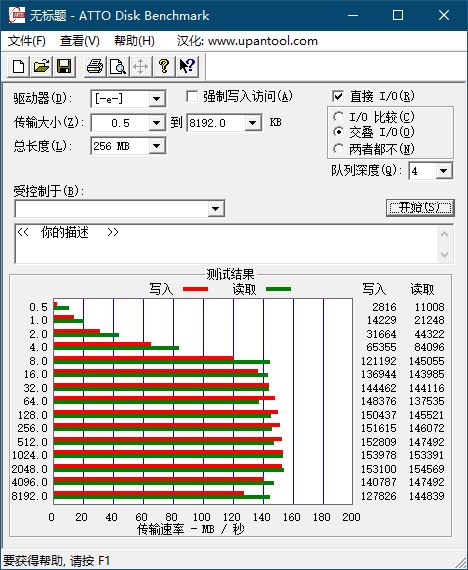Screen dimensions: 468x570
Task: Close the ATTO Disk Benchmark window
Action: [x=444, y=15]
